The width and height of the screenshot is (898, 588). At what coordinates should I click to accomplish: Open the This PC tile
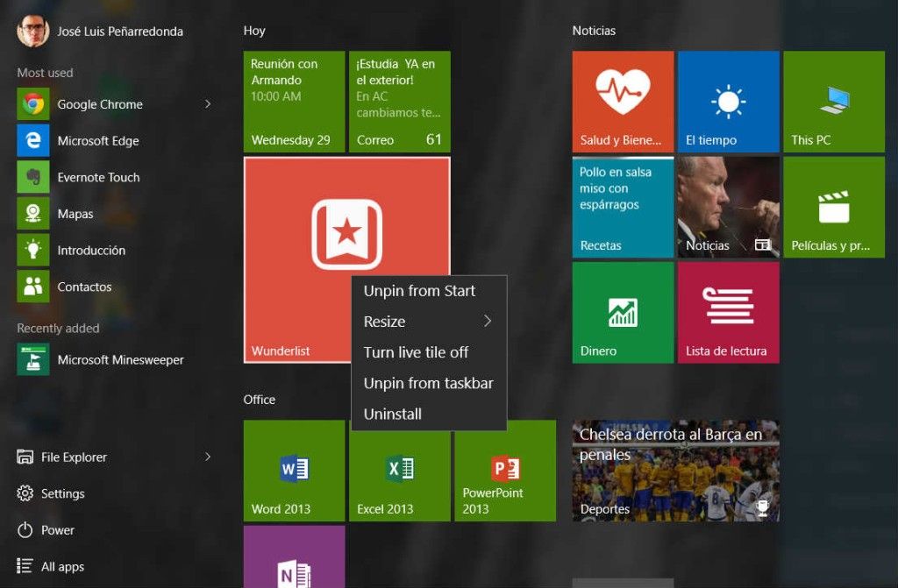pos(834,102)
